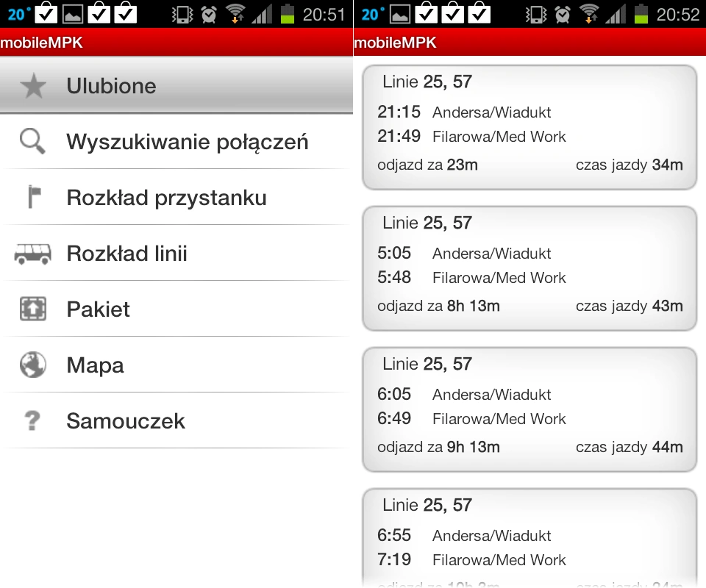Open the Mapa menu entry
The width and height of the screenshot is (706, 588).
coord(176,365)
